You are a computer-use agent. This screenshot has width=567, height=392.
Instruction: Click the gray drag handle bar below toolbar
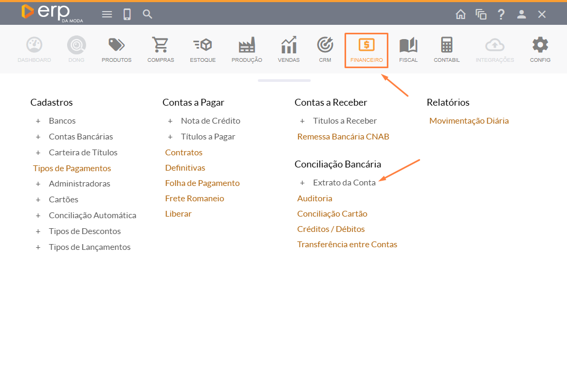point(284,80)
